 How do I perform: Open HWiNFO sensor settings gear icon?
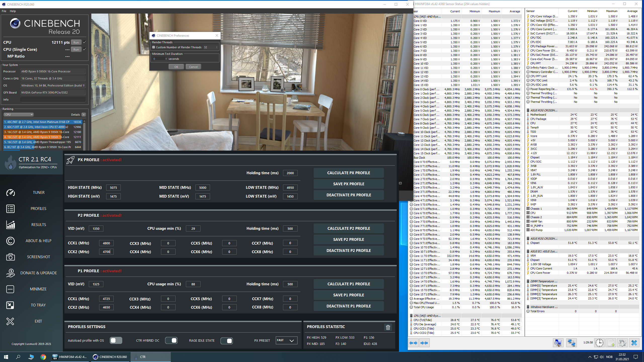click(622, 343)
